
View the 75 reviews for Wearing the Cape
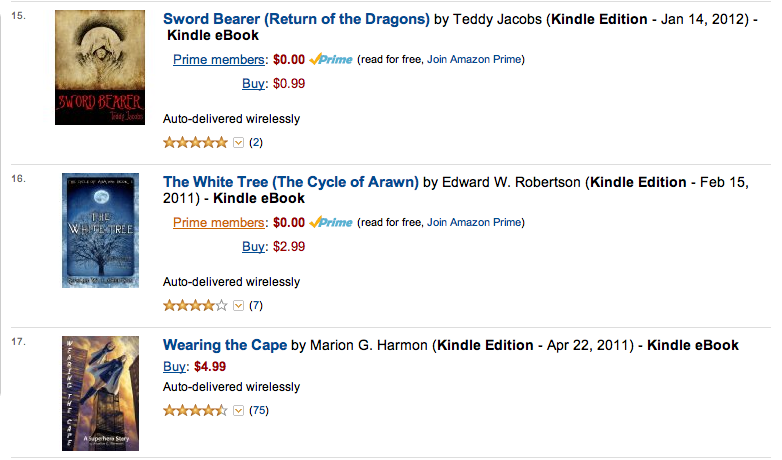tap(259, 410)
